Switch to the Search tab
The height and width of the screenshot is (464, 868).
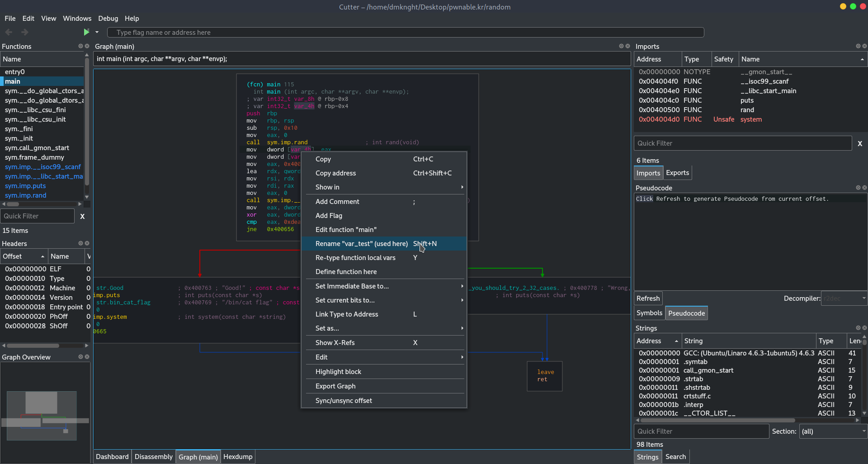click(x=675, y=457)
